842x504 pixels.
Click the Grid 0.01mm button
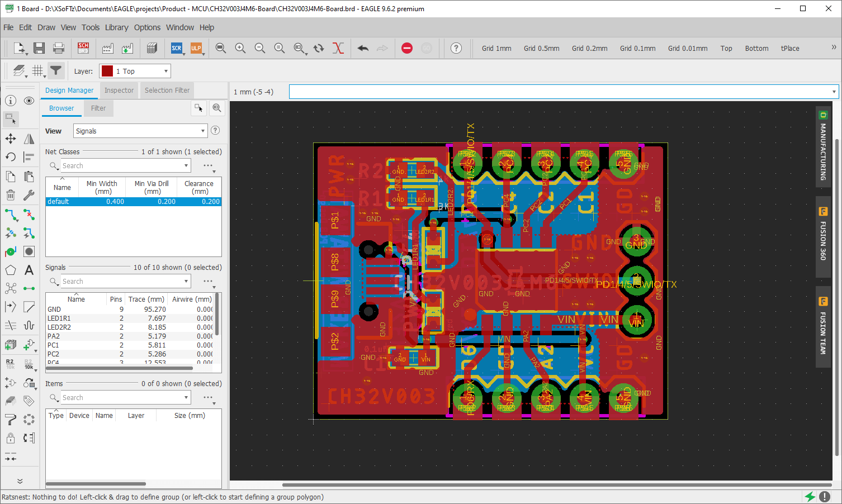[688, 48]
